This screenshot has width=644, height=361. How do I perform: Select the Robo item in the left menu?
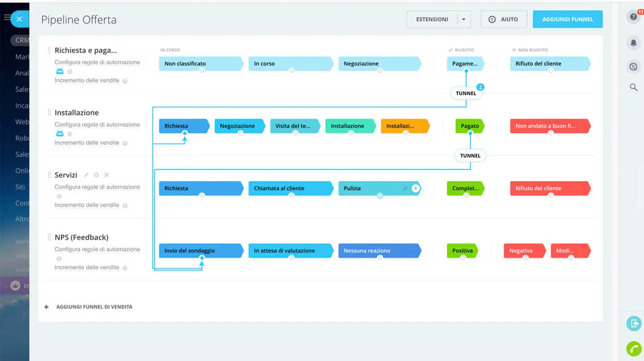click(x=22, y=138)
